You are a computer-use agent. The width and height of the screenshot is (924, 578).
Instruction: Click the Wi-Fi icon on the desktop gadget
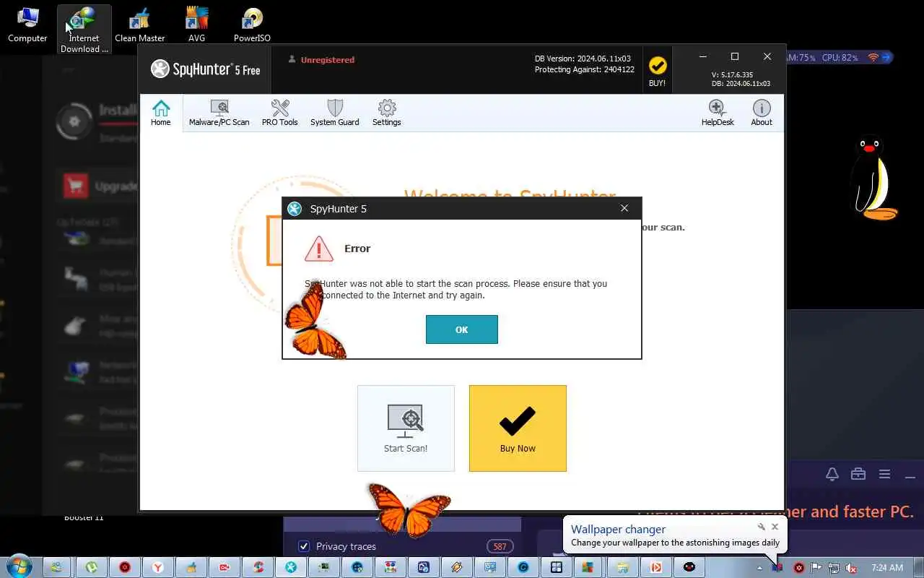click(x=873, y=57)
